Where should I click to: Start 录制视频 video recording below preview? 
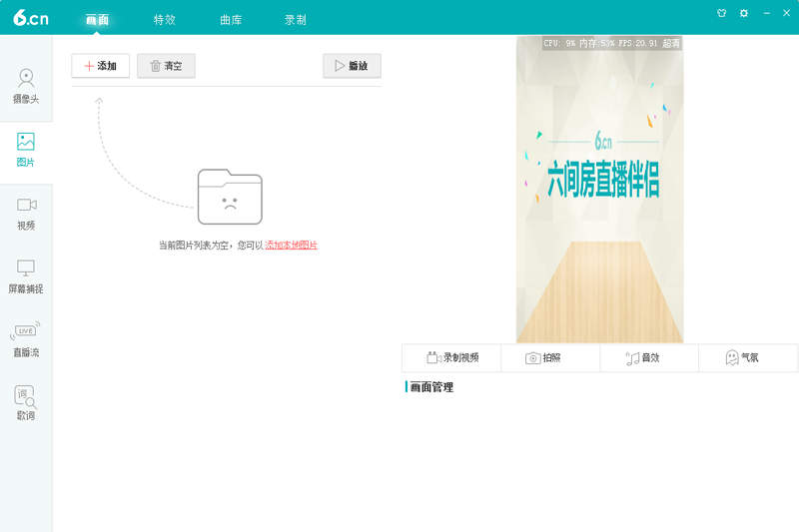[x=451, y=357]
